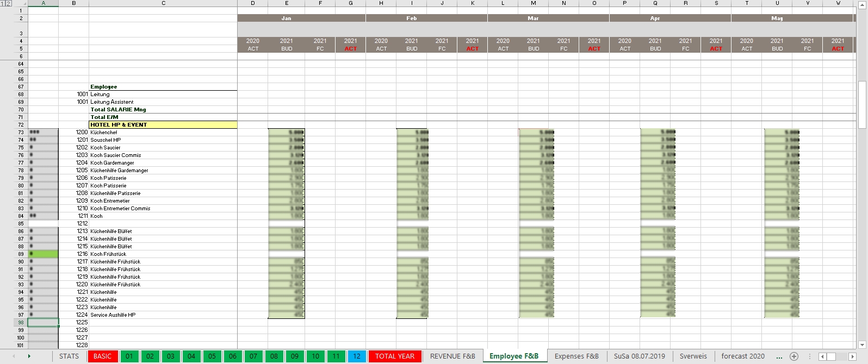Collapse outline to level 1
Screen dimensions: 868x364
click(3, 3)
